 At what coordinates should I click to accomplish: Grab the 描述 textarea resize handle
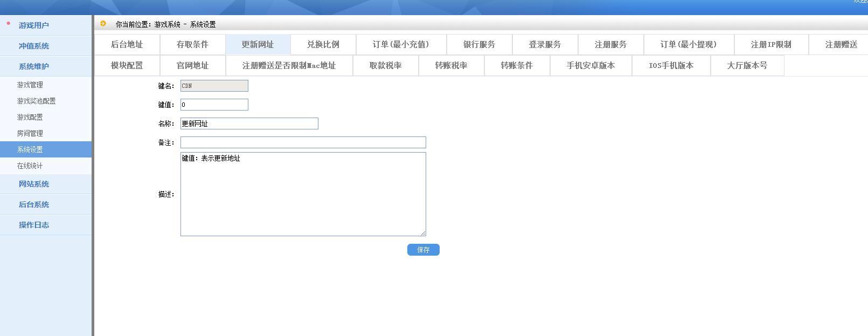pos(423,233)
